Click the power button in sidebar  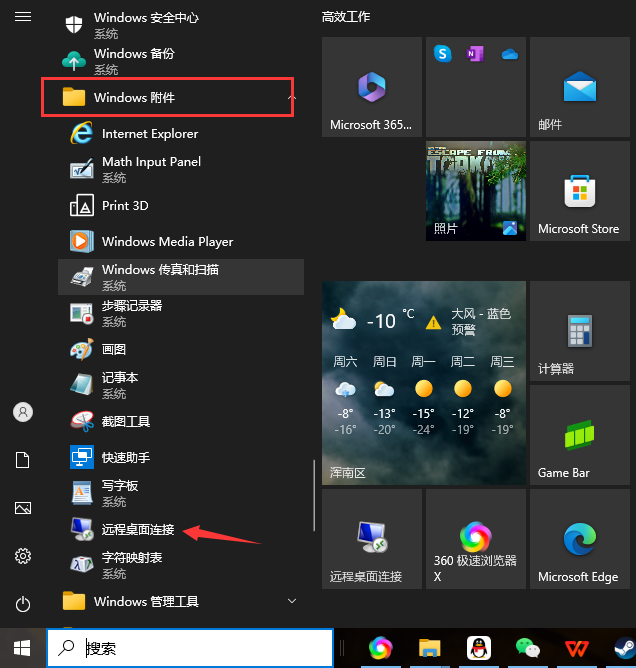click(x=23, y=603)
